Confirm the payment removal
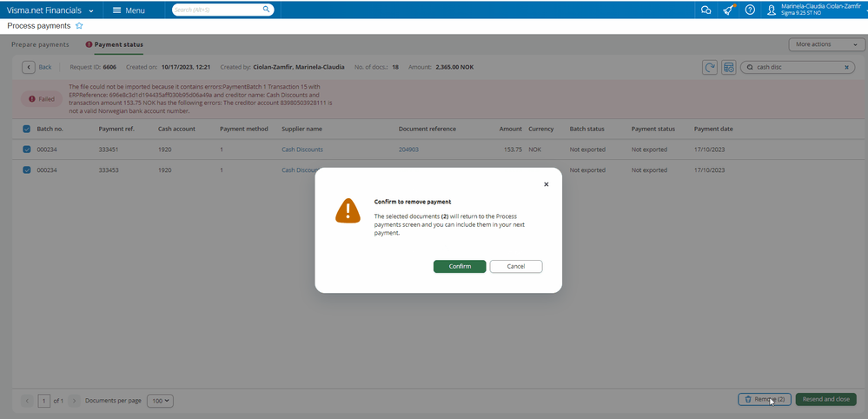This screenshot has width=868, height=419. [460, 266]
